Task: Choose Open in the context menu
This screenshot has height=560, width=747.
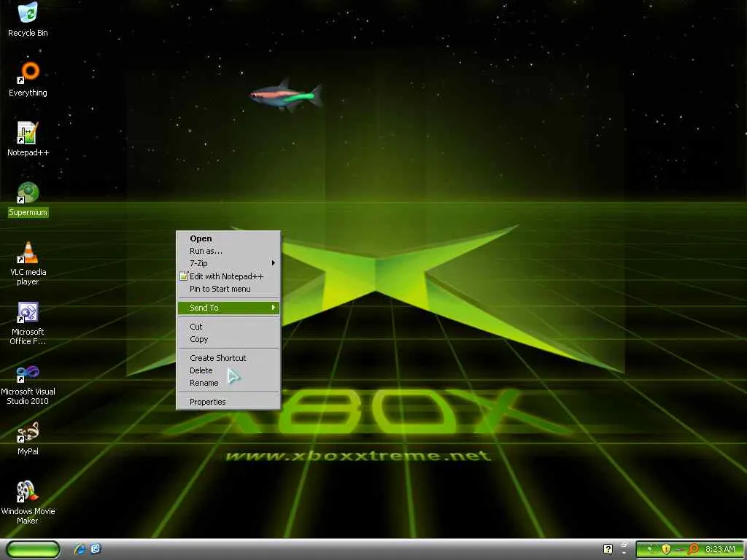Action: [228, 238]
